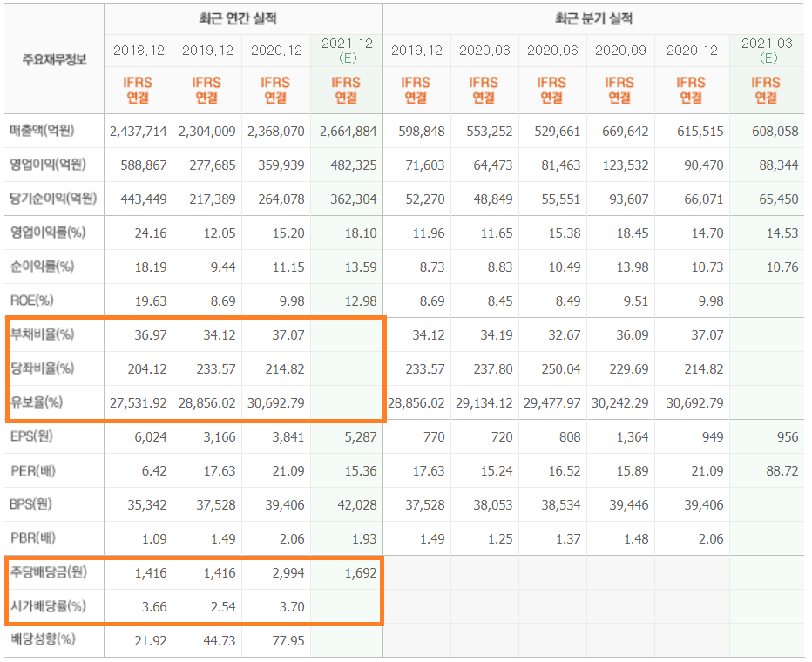The image size is (812, 662).
Task: Select the 'BPS(원)' row label
Action: [x=31, y=504]
